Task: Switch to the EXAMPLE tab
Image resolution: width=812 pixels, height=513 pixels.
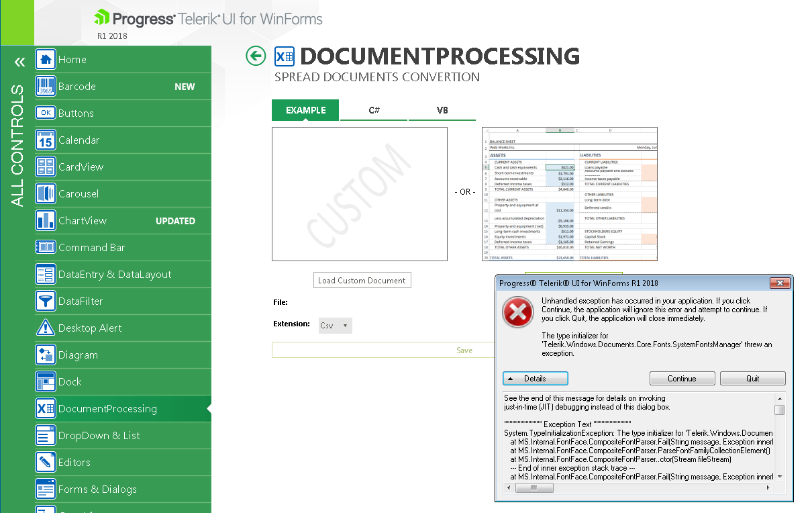Action: (x=305, y=110)
